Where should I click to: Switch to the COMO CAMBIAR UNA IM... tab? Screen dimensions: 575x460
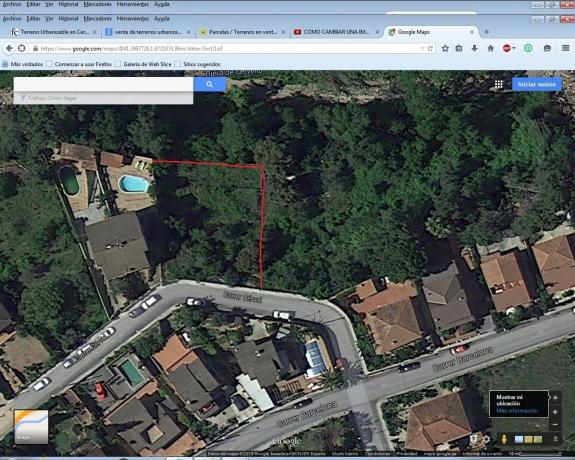coord(336,32)
